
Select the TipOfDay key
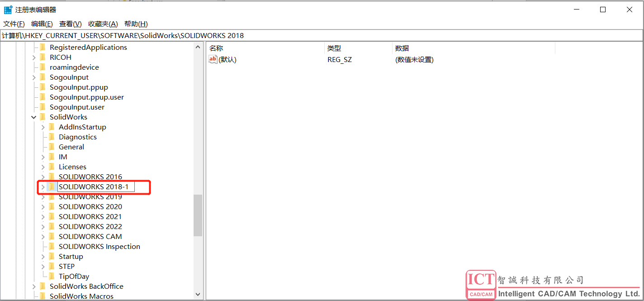tap(74, 276)
